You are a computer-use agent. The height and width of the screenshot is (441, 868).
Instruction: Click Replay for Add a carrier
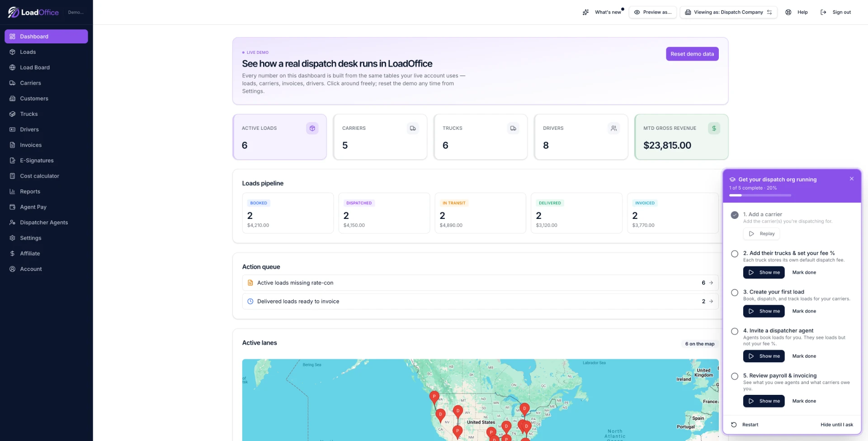(x=761, y=234)
